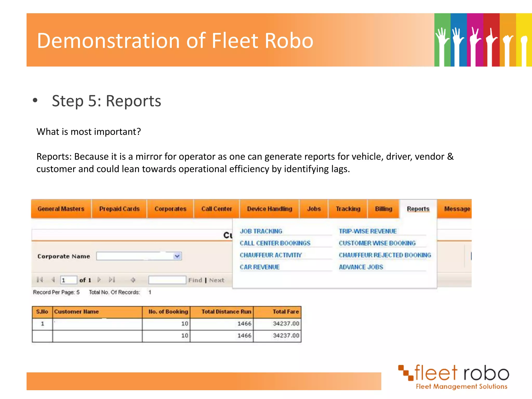
Task: Click the back-to-parent report arrow icon
Action: pos(133,280)
